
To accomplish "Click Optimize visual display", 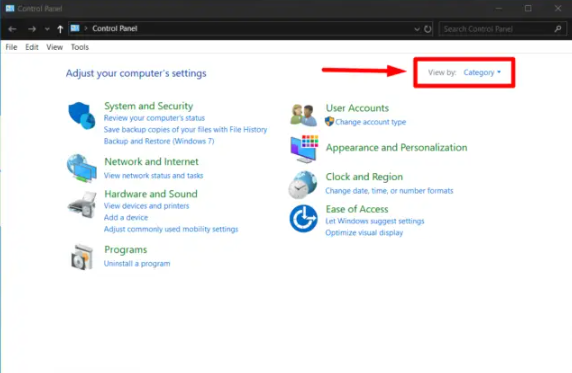I will [364, 233].
